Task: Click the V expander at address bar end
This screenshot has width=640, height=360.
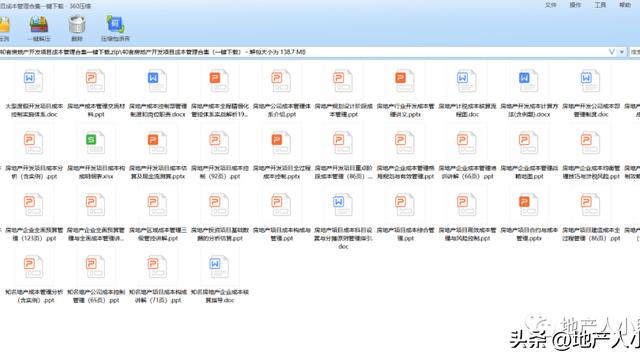Action: pyautogui.click(x=611, y=52)
